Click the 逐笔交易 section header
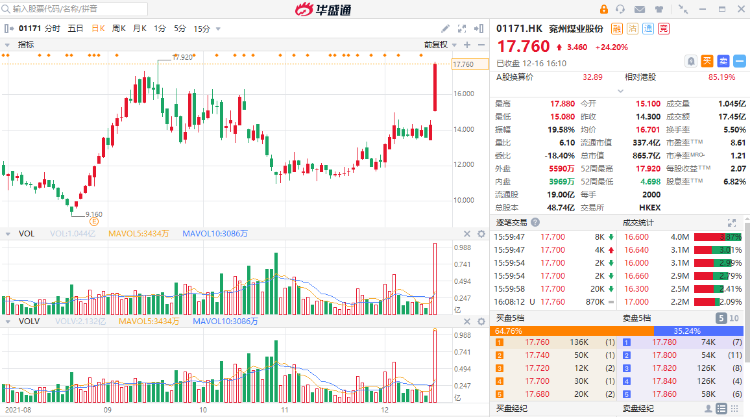 pyautogui.click(x=511, y=222)
